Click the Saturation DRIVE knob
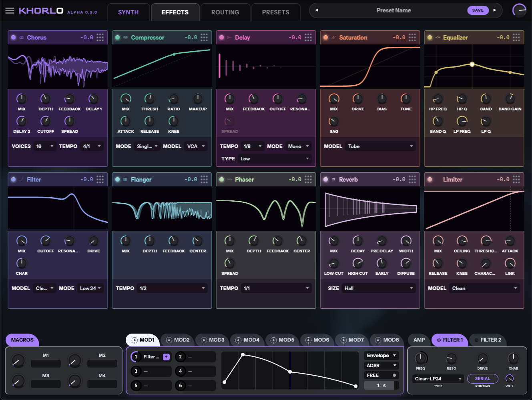This screenshot has height=400, width=532. [358, 98]
